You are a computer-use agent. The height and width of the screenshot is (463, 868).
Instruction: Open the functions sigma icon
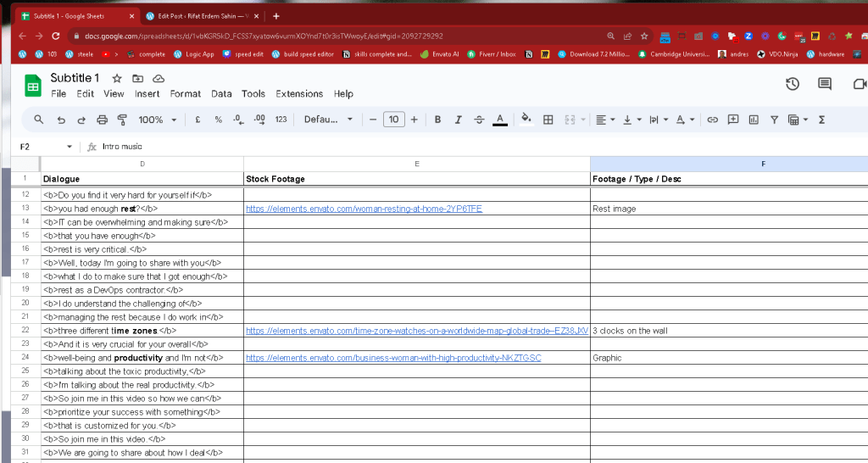click(x=822, y=120)
